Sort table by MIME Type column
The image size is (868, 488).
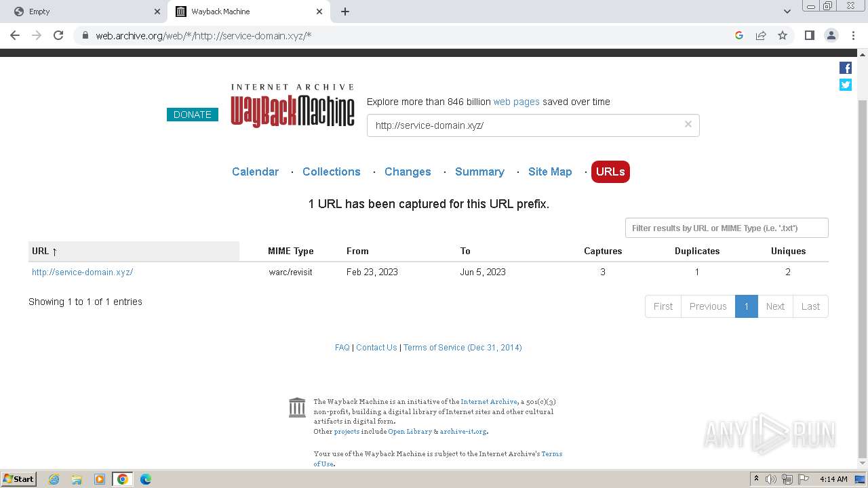tap(290, 251)
